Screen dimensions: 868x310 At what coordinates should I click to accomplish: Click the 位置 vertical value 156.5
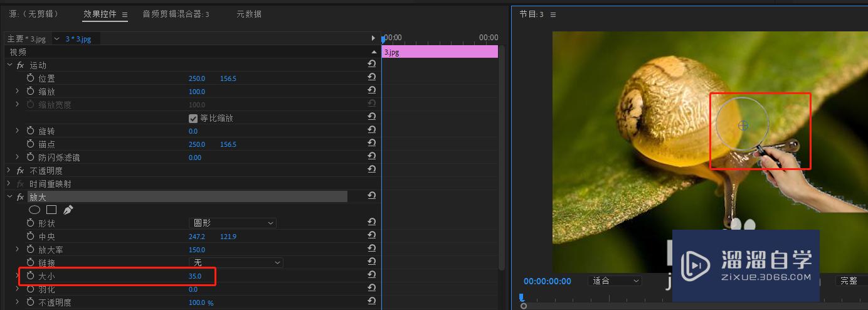pos(228,78)
